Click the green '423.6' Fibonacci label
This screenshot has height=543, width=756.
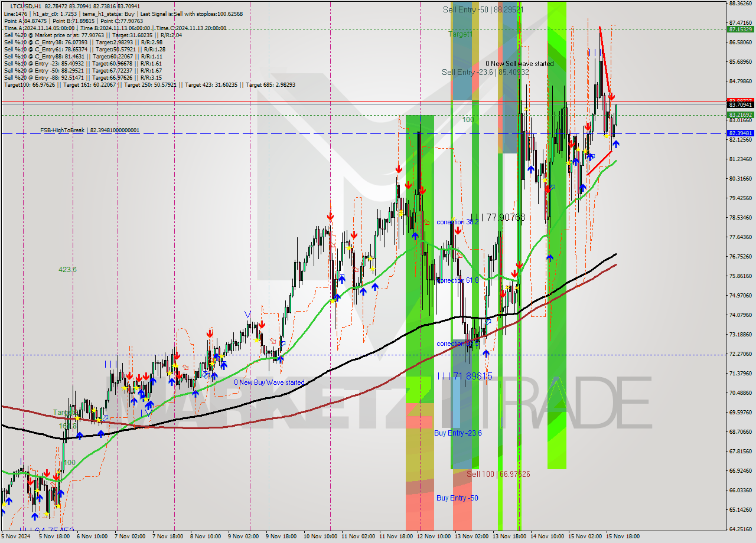click(x=67, y=269)
